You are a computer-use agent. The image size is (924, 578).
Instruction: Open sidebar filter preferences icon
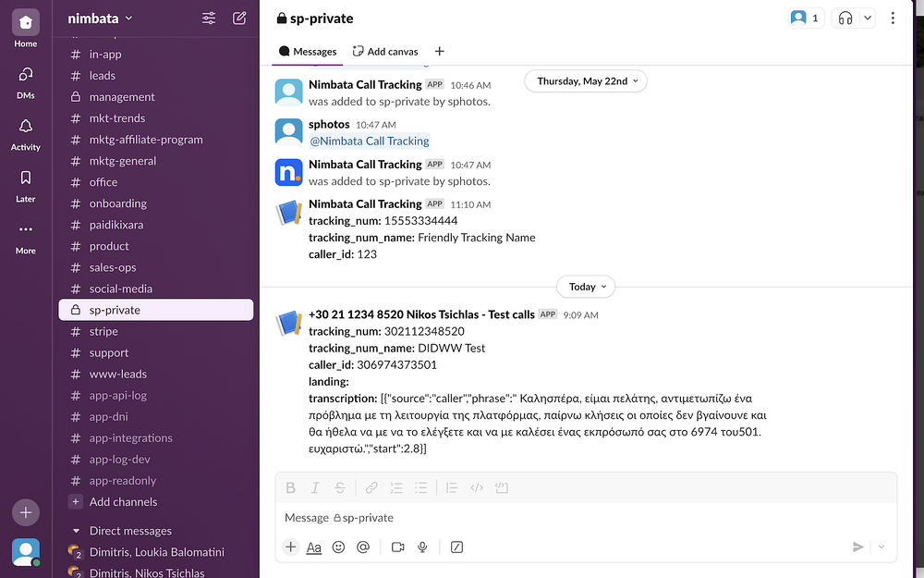209,18
